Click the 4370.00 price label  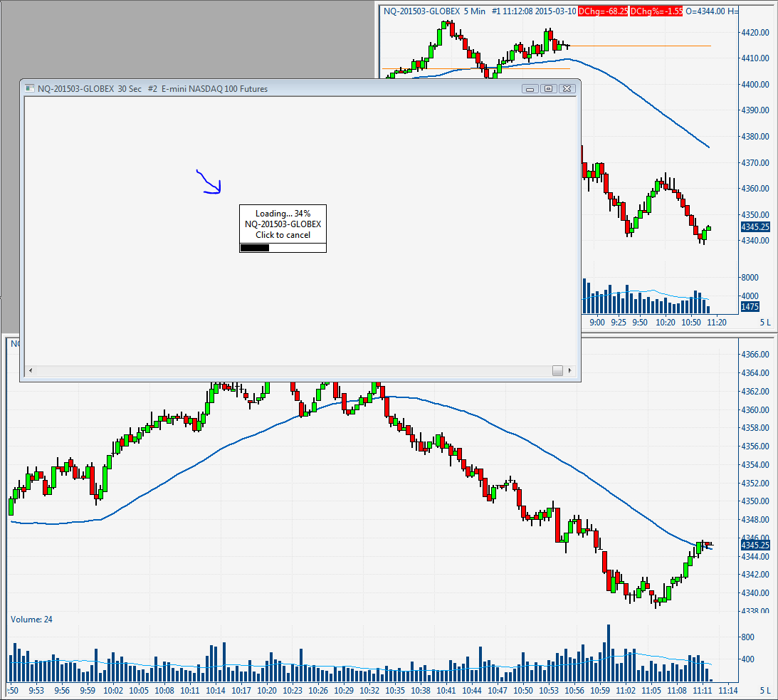pos(755,163)
